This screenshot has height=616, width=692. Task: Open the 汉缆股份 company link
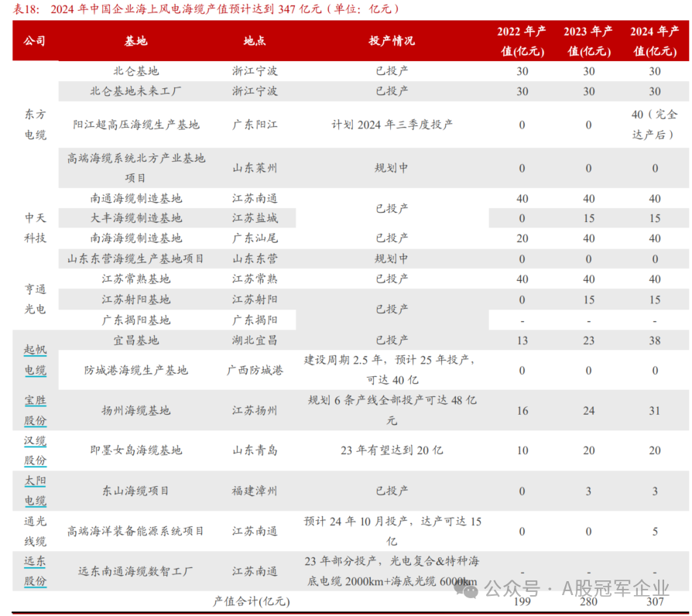(x=35, y=450)
